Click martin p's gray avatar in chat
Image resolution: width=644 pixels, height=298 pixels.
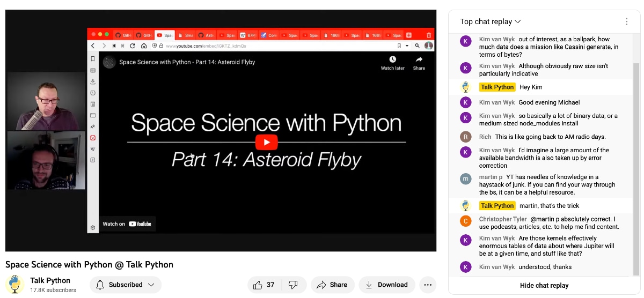(466, 179)
